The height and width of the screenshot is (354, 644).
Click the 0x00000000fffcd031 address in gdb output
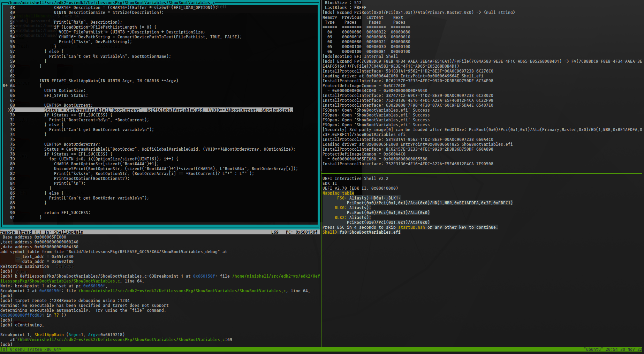click(22, 315)
